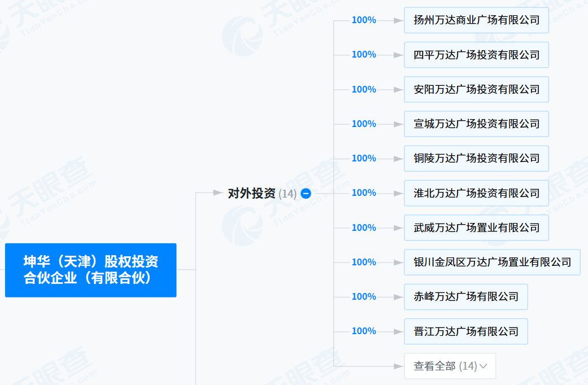Click the 100% label near 武威万达广场置业
Image resolution: width=588 pixels, height=385 pixels.
pyautogui.click(x=363, y=227)
